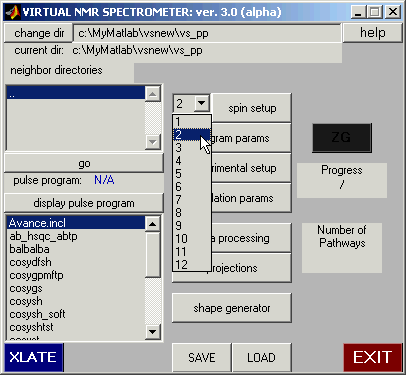Click the pulse program list scrollbar thumb

153,255
